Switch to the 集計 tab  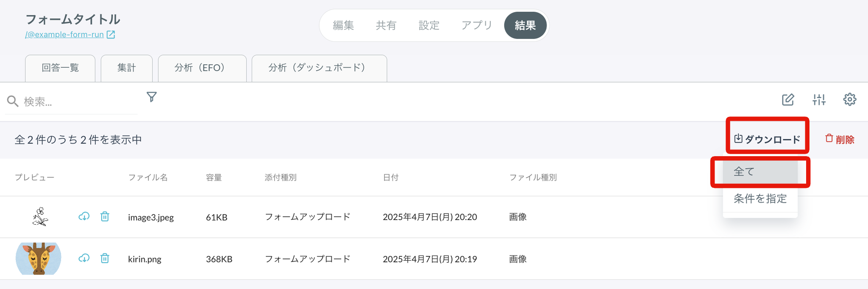coord(127,68)
